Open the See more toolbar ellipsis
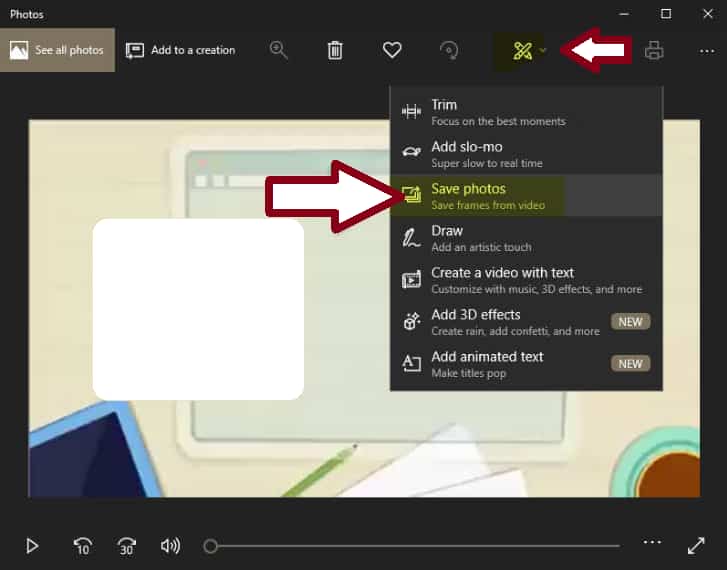The image size is (727, 570). point(707,51)
